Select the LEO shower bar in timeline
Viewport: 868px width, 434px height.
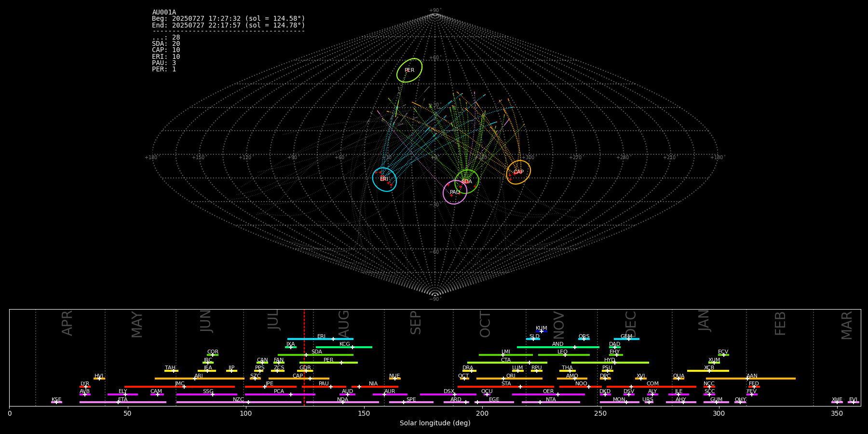(x=564, y=355)
